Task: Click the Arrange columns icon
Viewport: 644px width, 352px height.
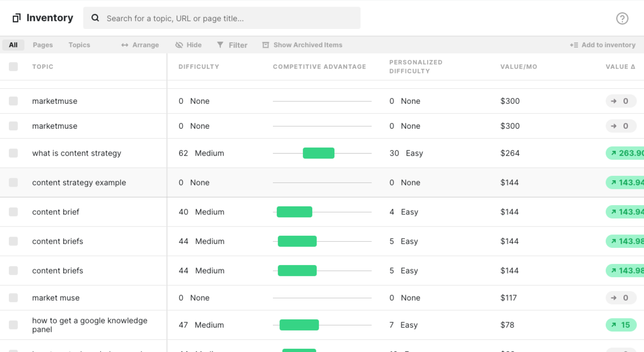Action: click(x=125, y=45)
